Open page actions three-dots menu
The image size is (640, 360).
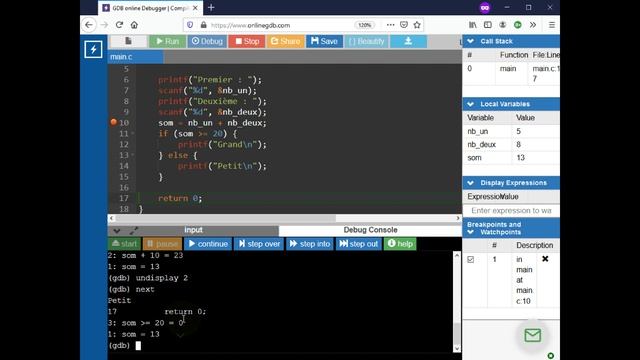tap(390, 25)
